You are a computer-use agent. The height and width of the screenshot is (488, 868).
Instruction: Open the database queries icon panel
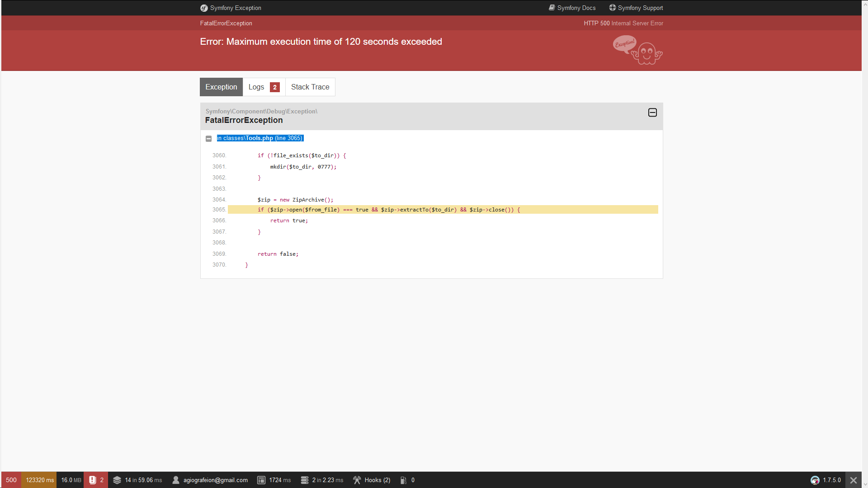pos(304,480)
